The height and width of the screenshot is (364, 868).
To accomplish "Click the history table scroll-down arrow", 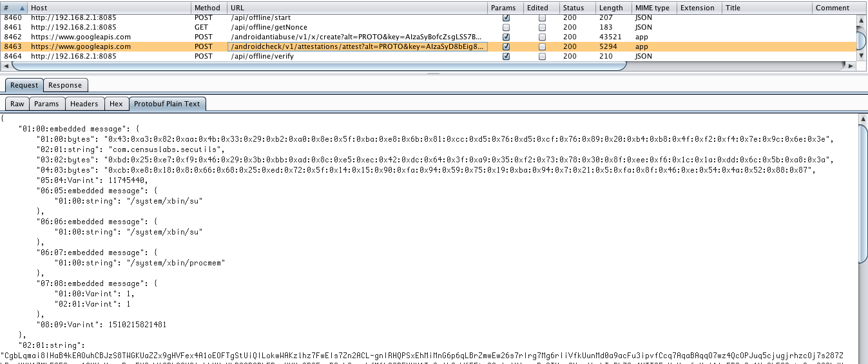I will click(862, 57).
